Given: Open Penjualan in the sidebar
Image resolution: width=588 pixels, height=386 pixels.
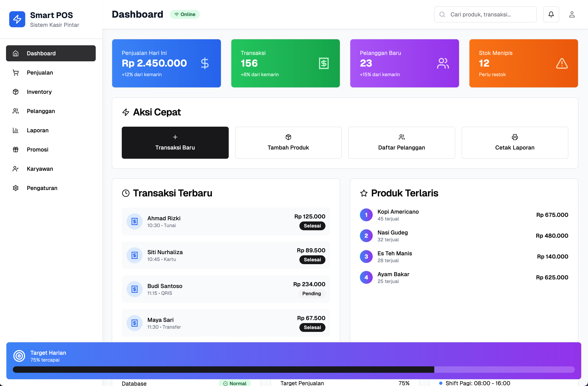Looking at the screenshot, I should [51, 73].
